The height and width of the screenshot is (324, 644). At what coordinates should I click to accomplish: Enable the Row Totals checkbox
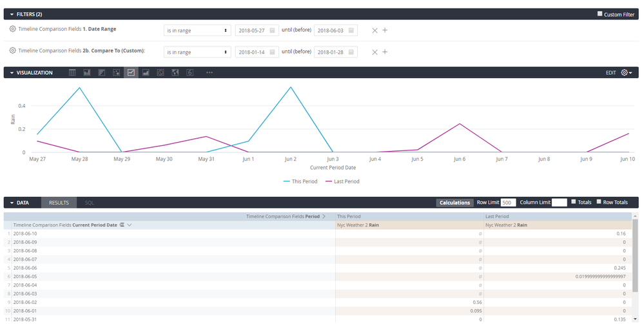pyautogui.click(x=599, y=201)
